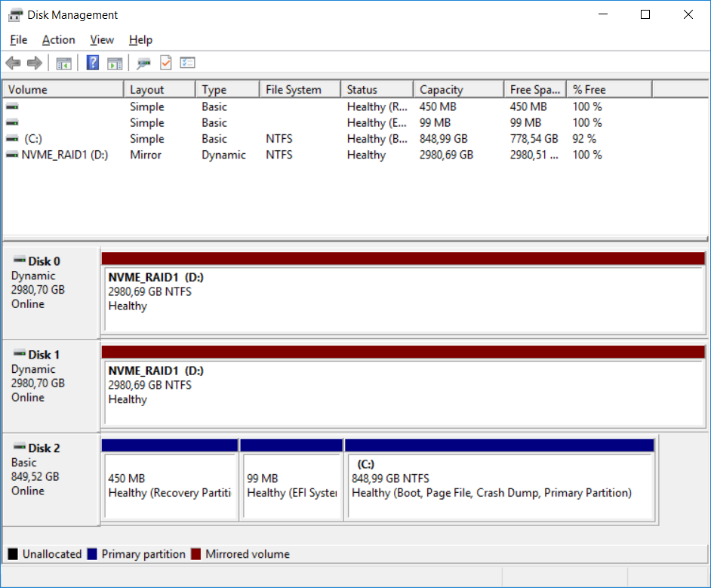
Task: Click the drive icon beside NVME_RAID1 (D:) volume
Action: 12,155
